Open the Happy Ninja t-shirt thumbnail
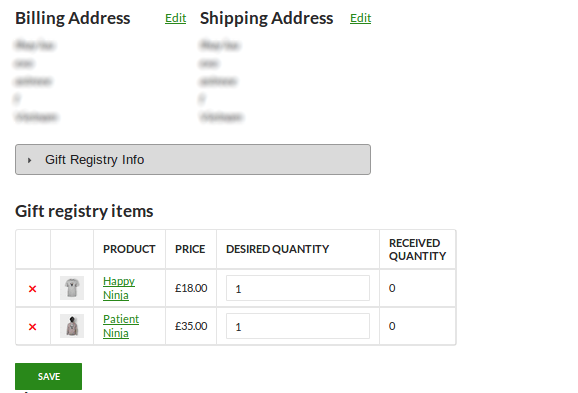The height and width of the screenshot is (393, 578). pos(72,288)
